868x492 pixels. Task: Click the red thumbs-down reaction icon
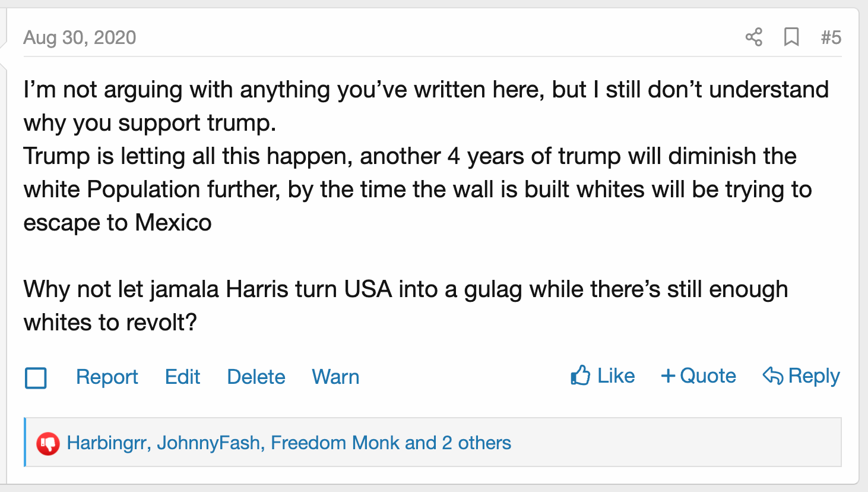[x=48, y=443]
